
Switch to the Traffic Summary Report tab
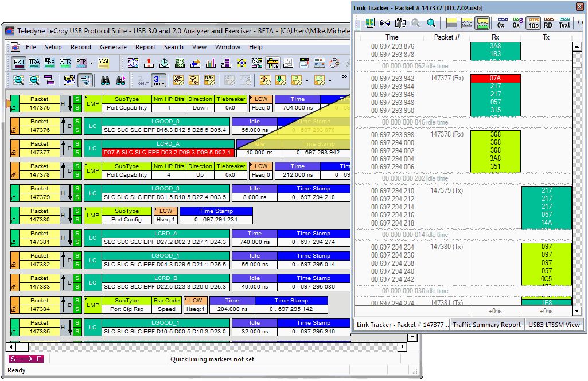point(486,325)
